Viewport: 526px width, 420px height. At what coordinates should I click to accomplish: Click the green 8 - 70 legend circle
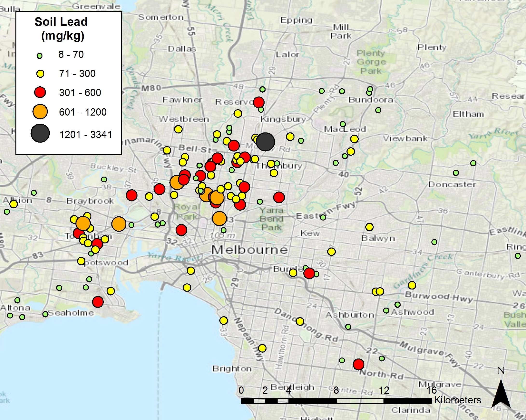point(39,56)
